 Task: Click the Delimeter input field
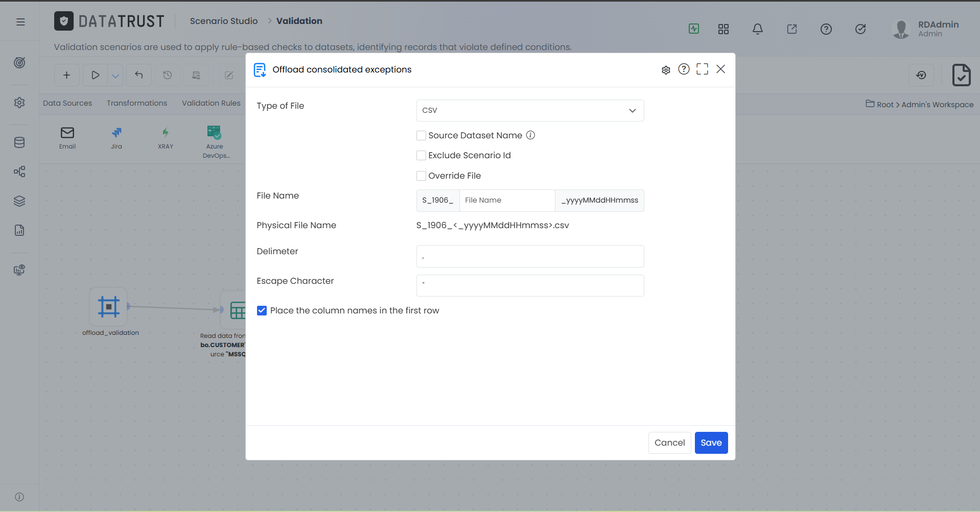click(x=530, y=256)
